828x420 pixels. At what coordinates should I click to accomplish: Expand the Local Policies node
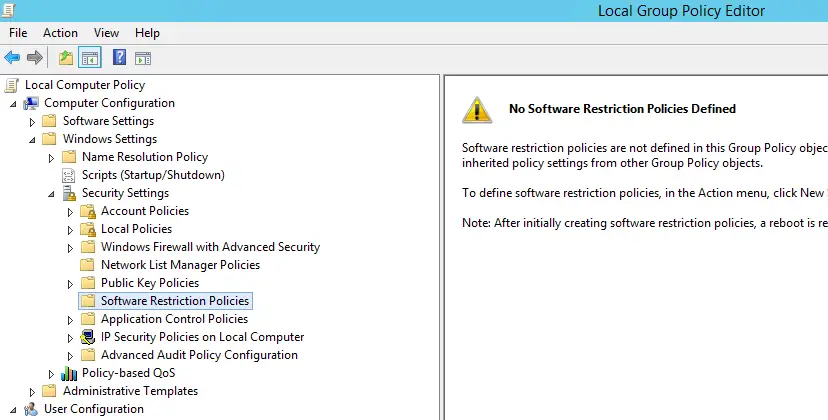[70, 230]
